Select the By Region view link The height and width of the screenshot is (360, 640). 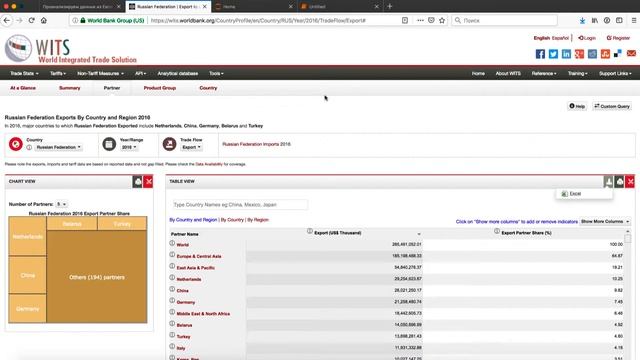pos(258,220)
